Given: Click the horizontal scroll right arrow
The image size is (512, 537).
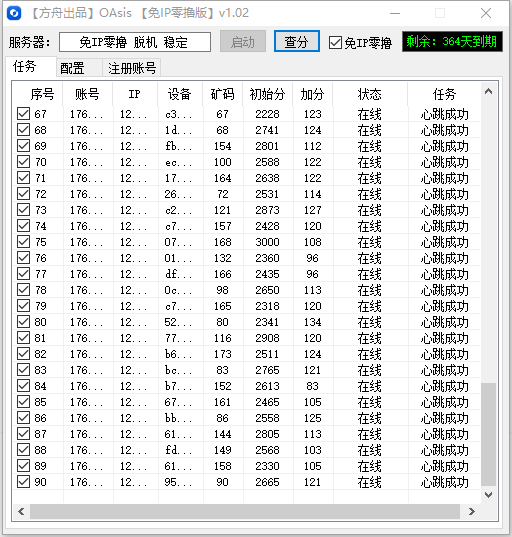Looking at the screenshot, I should click(472, 511).
